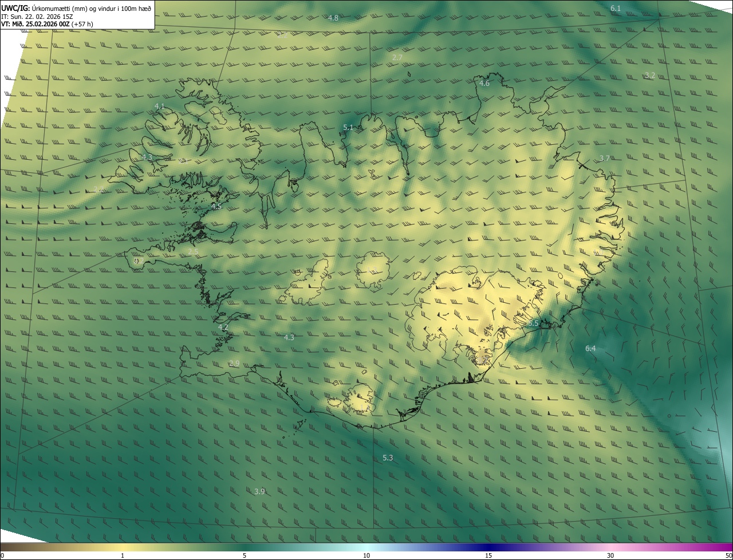Image resolution: width=733 pixels, height=560 pixels.
Task: Select the 4.1 value label
Action: point(160,107)
